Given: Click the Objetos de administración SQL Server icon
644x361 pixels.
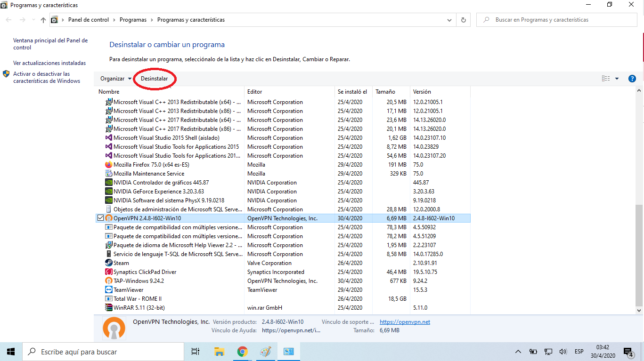Looking at the screenshot, I should pos(109,209).
